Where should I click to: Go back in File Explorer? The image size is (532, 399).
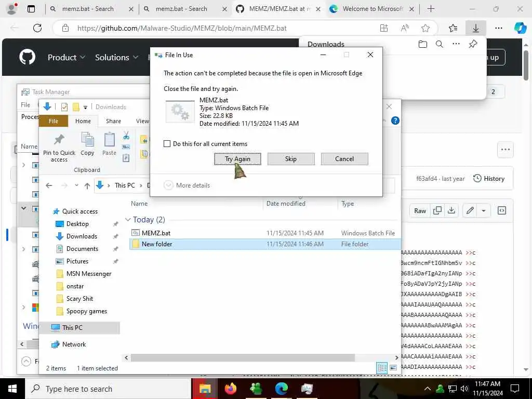[49, 185]
